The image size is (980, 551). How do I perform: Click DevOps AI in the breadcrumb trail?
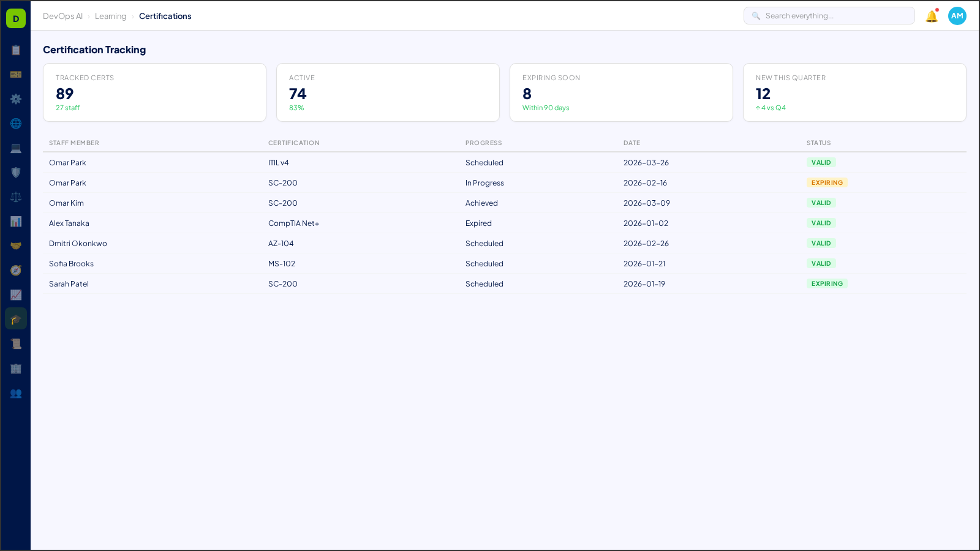point(62,16)
